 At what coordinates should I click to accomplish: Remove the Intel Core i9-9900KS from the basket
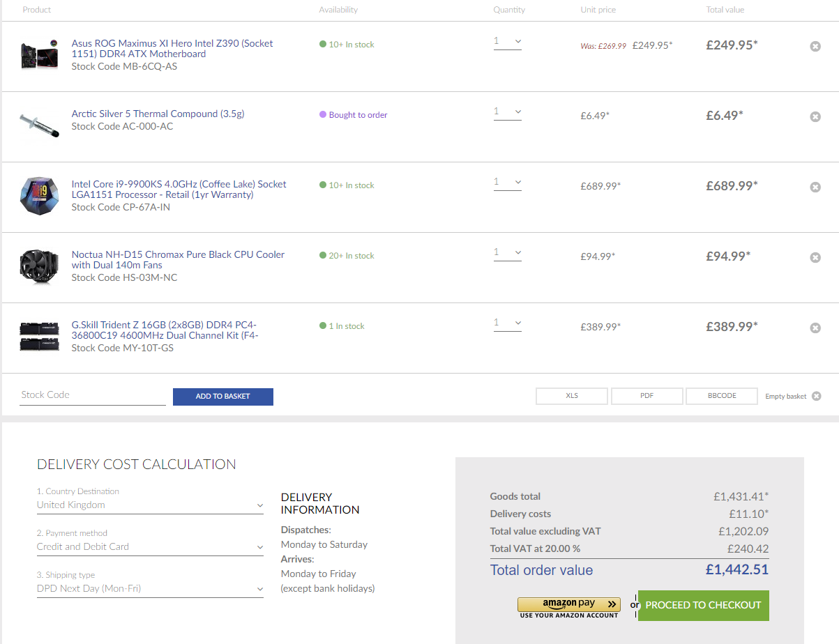tap(815, 187)
